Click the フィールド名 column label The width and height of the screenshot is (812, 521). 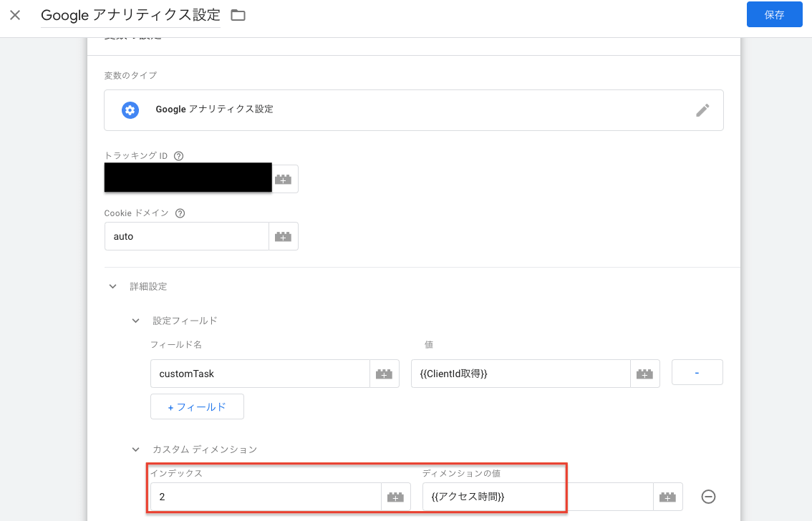tap(176, 344)
